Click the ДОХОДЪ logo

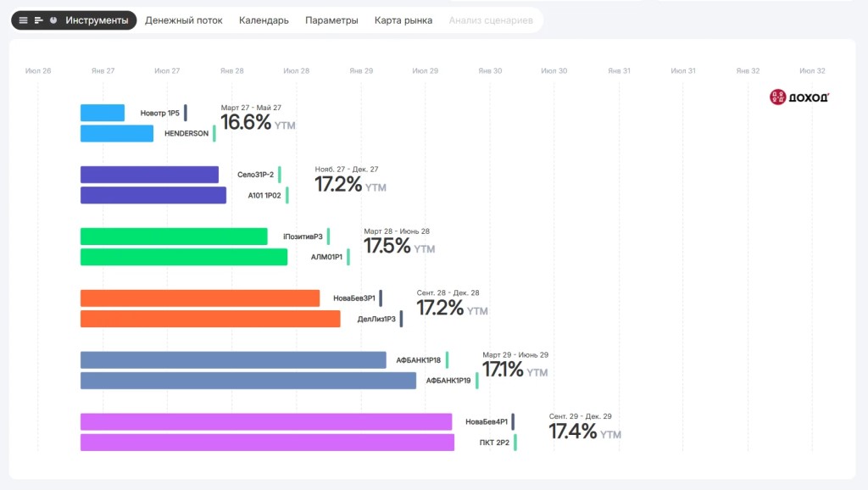point(799,97)
